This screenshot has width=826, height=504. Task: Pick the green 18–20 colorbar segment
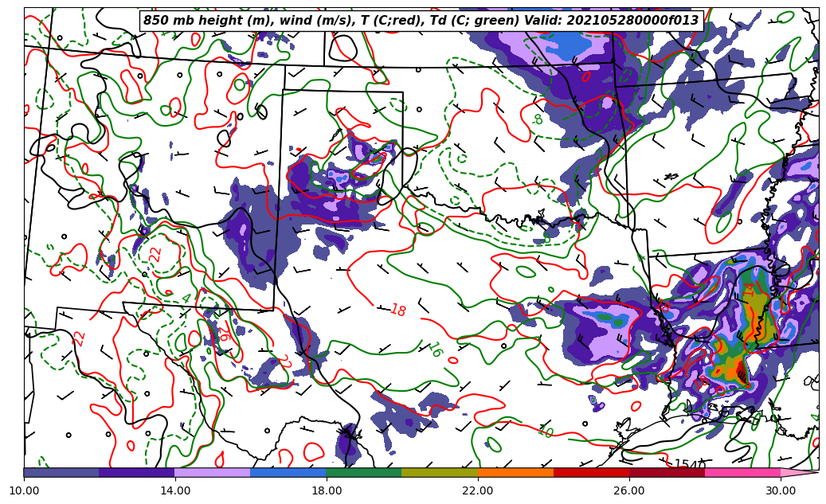point(363,472)
